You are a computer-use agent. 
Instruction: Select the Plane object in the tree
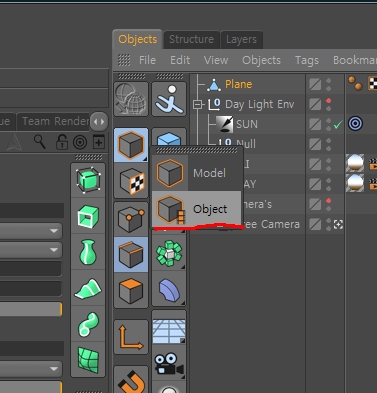(x=238, y=84)
